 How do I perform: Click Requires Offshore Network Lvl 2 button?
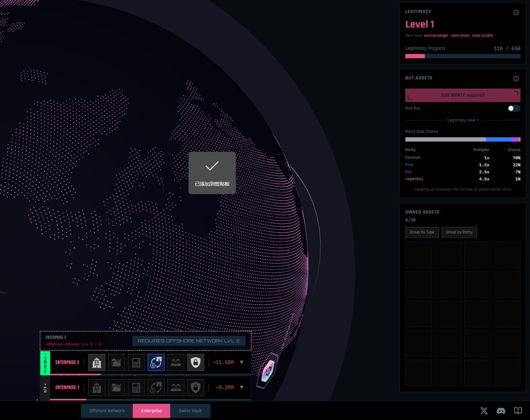[189, 341]
